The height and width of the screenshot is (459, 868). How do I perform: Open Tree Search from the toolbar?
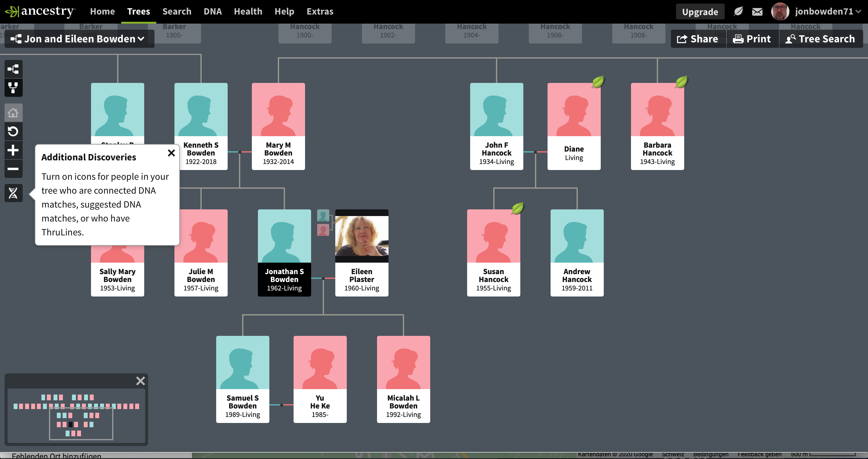[x=821, y=38]
